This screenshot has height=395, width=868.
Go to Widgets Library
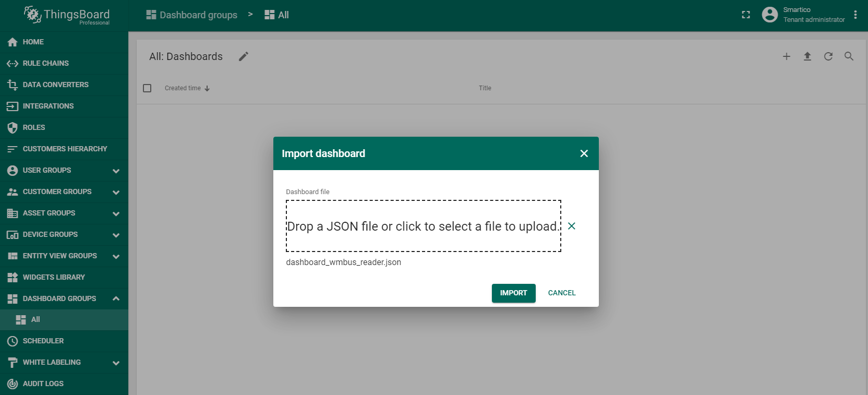click(x=54, y=277)
